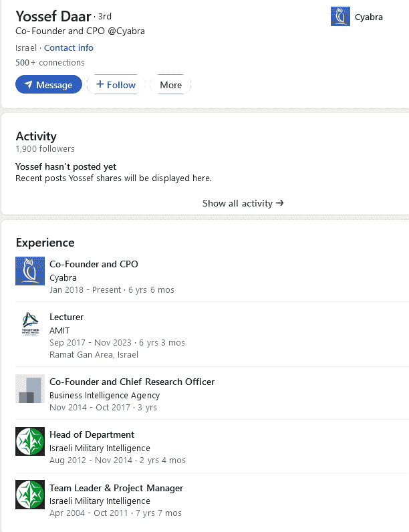Click Israeli Military Intelligence under Team Leader

(x=100, y=501)
